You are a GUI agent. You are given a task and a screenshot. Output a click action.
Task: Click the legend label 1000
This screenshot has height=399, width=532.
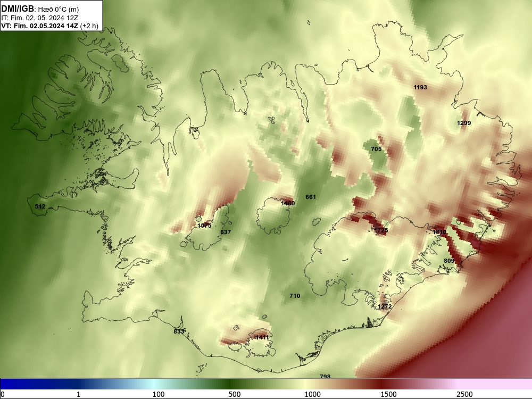312,394
